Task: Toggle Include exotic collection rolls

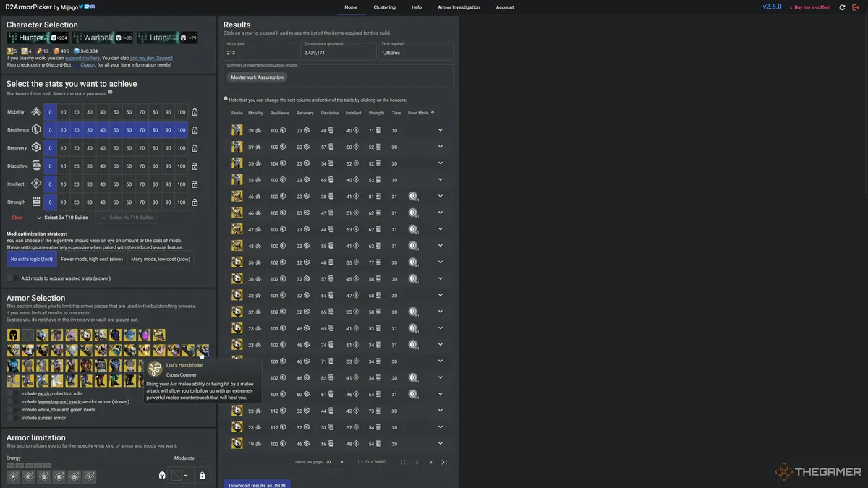Action: (12, 393)
